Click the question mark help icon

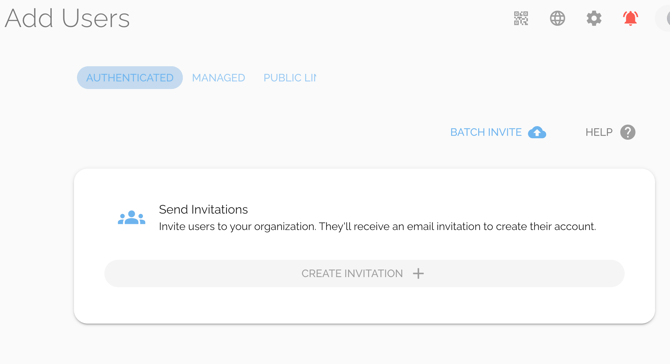click(628, 132)
